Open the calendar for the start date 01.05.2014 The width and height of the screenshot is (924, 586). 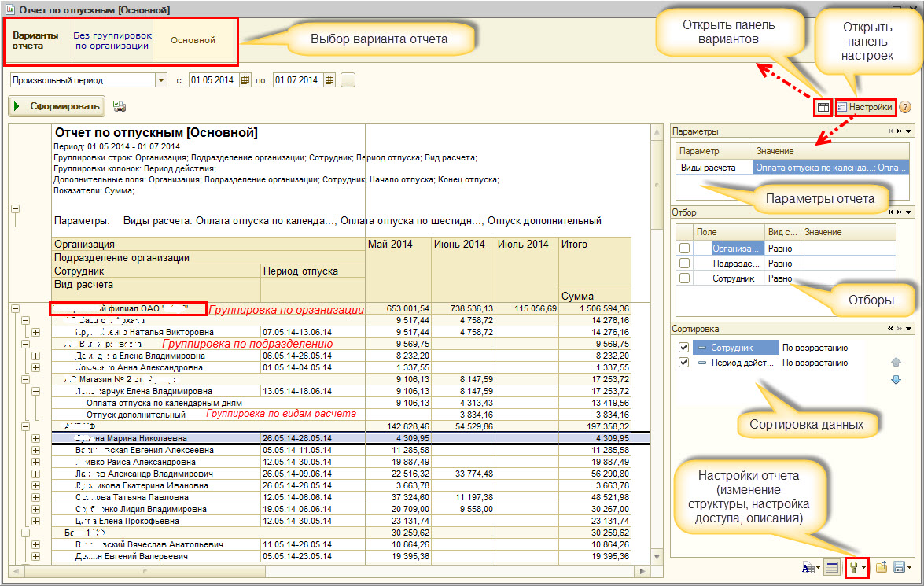pyautogui.click(x=245, y=80)
